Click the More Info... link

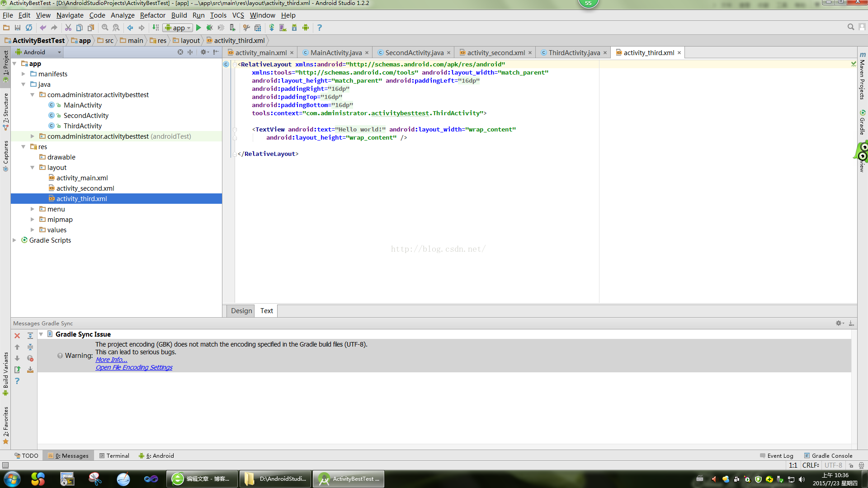pos(111,360)
